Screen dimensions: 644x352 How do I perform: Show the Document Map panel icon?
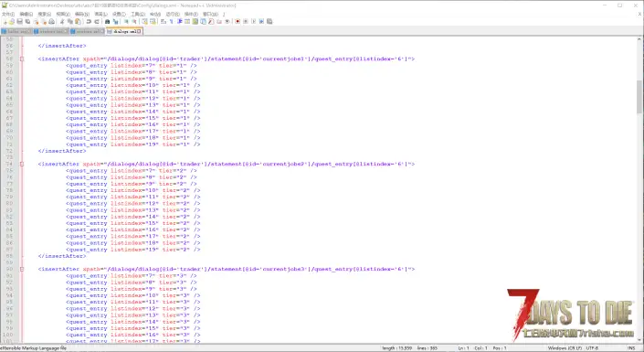pos(195,21)
